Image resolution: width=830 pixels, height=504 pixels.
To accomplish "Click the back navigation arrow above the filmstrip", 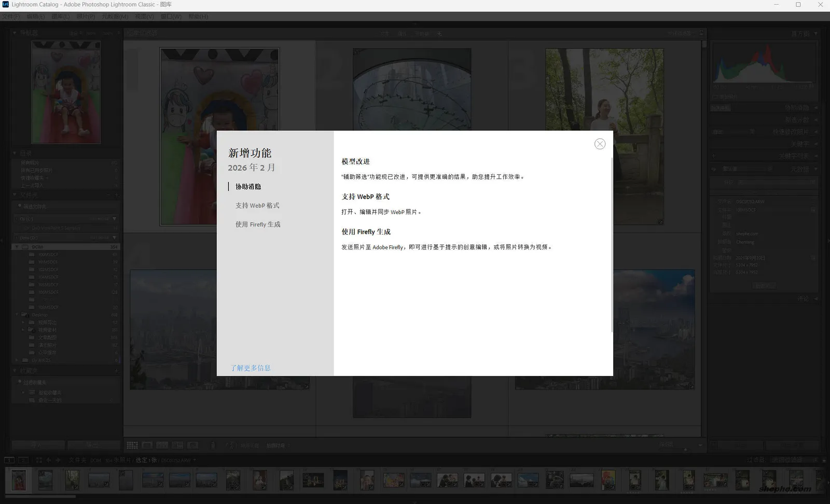I will [49, 460].
